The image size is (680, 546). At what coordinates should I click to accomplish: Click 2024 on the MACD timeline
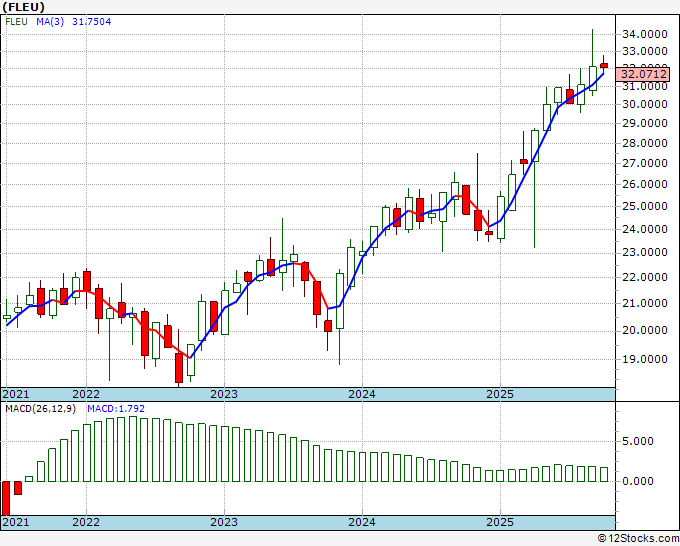(x=362, y=522)
